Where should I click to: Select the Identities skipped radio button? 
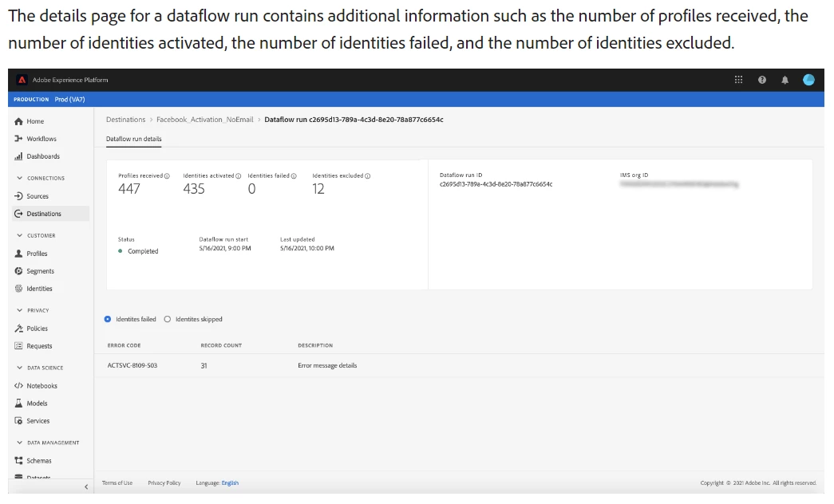click(x=168, y=319)
